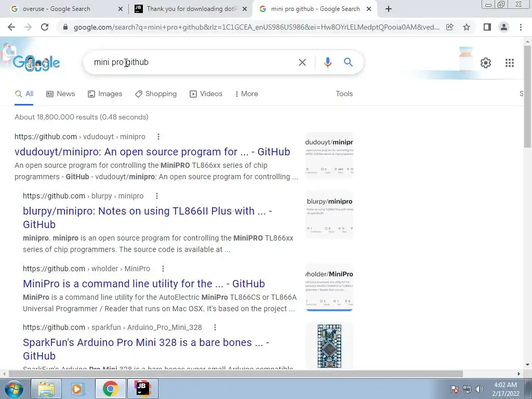The height and width of the screenshot is (399, 532).
Task: Click blurpy/minipro preview thumbnail
Action: [x=329, y=215]
